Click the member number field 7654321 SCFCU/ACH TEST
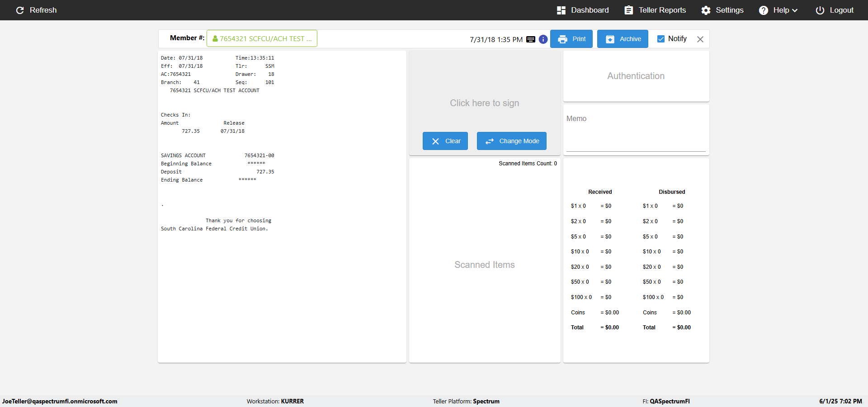868x407 pixels. coord(262,38)
